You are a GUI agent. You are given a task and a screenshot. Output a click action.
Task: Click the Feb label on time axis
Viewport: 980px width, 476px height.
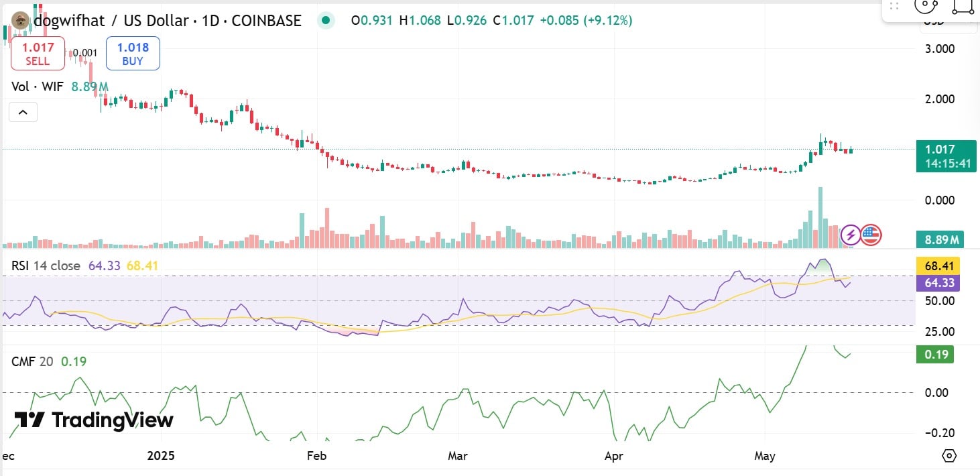316,456
